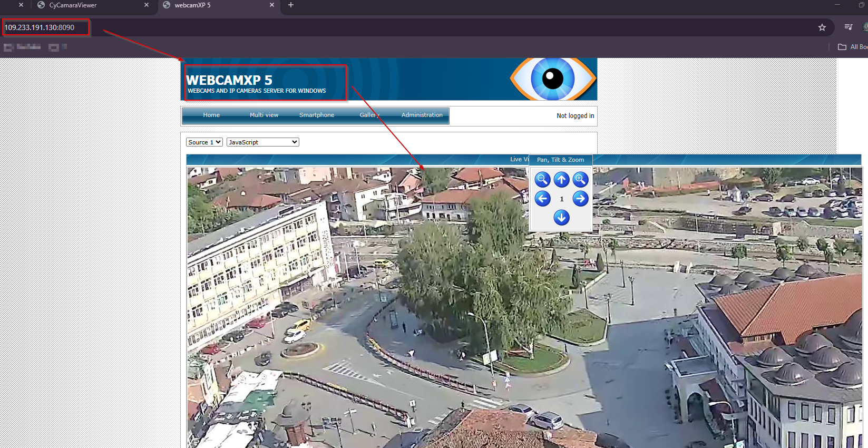Image resolution: width=868 pixels, height=448 pixels.
Task: Open the Source 1 dropdown
Action: (x=204, y=142)
